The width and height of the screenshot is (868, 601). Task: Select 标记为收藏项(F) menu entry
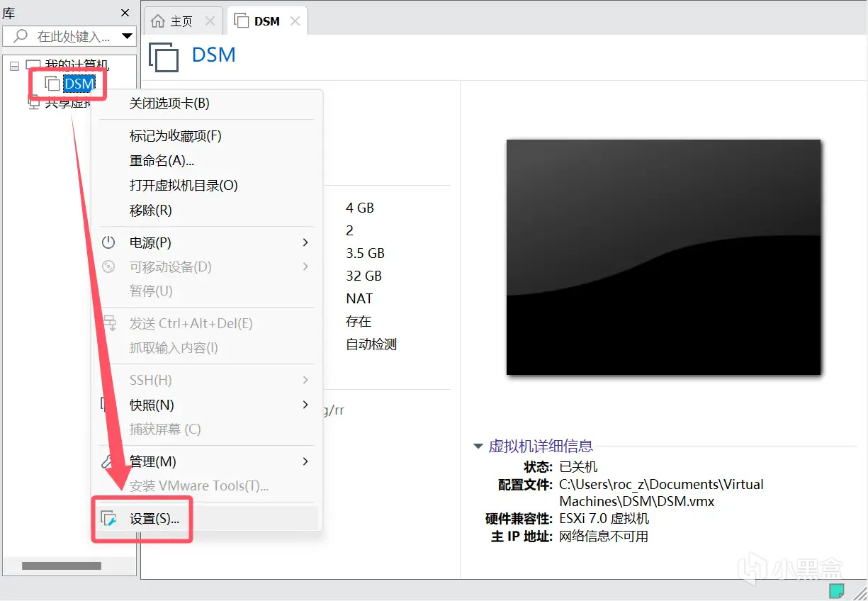[207, 135]
